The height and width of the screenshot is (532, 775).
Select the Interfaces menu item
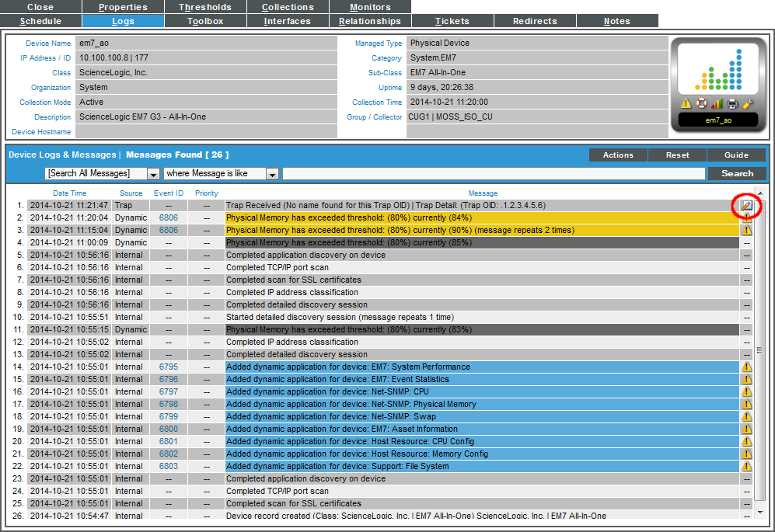point(288,21)
